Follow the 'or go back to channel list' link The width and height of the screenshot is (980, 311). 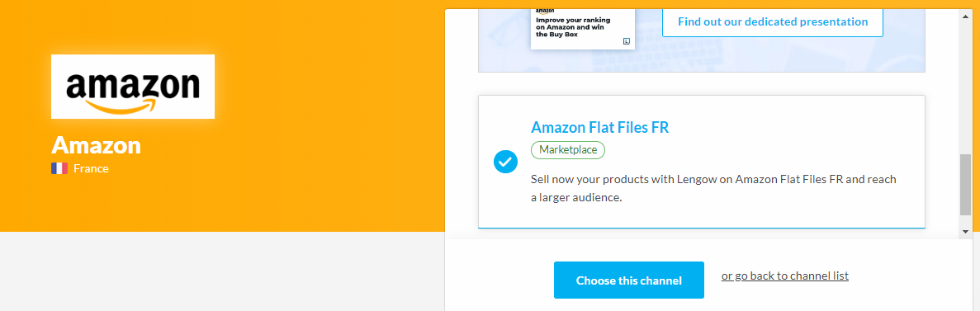tap(785, 276)
